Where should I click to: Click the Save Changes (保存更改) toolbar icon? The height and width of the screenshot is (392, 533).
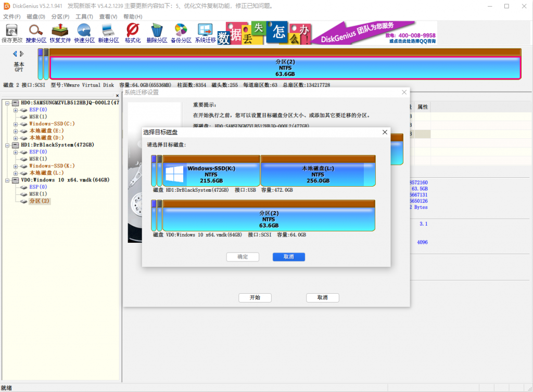12,33
